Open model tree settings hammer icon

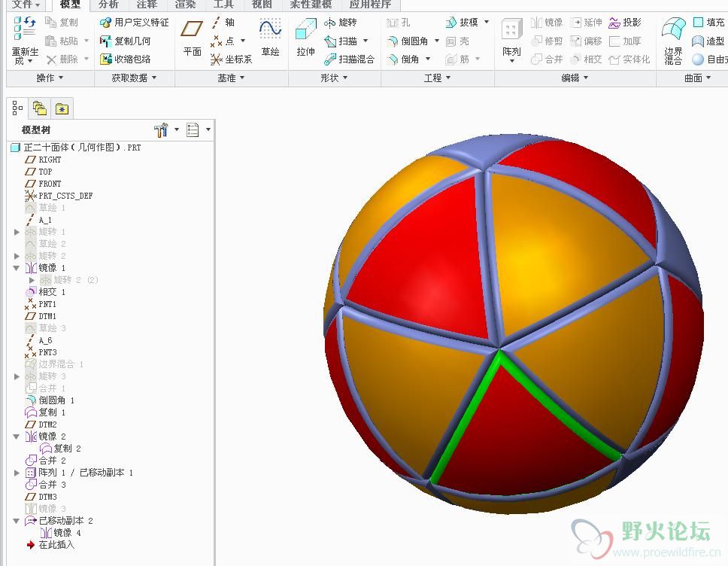161,129
